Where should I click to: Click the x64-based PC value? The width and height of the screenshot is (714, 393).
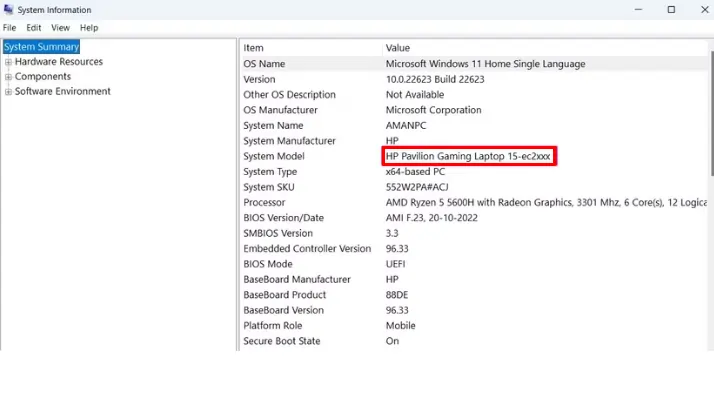(415, 172)
